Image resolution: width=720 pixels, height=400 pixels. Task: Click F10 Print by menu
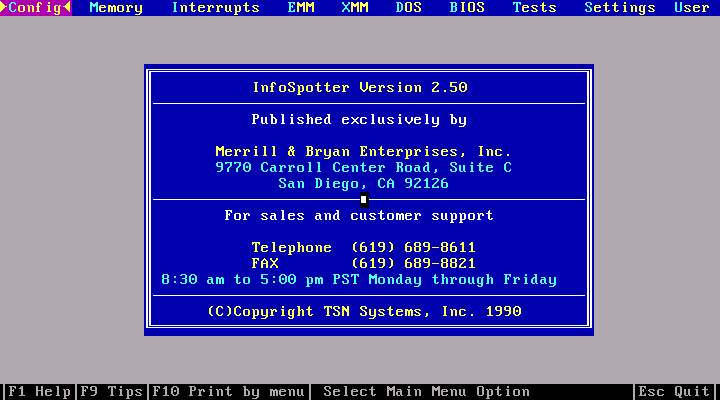[x=228, y=392]
